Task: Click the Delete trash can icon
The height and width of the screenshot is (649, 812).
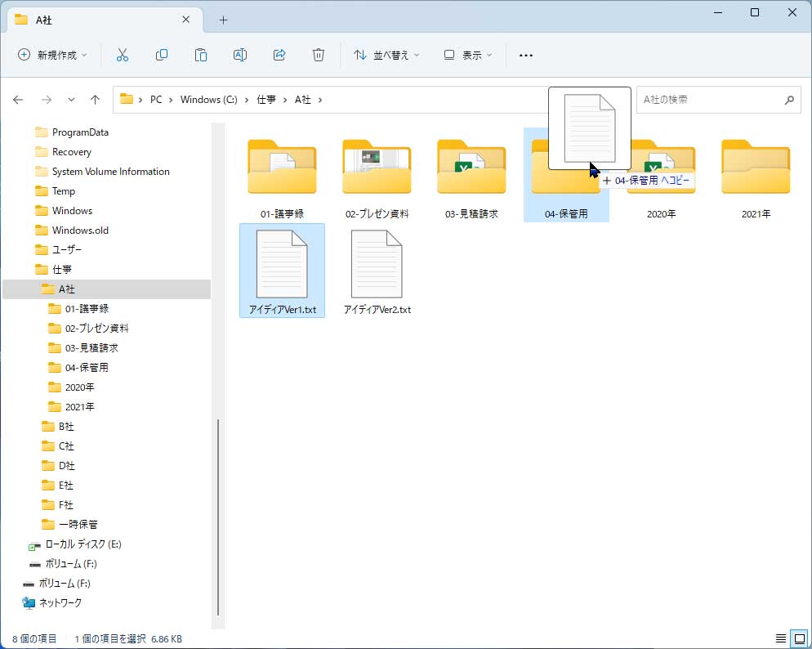Action: pos(319,55)
